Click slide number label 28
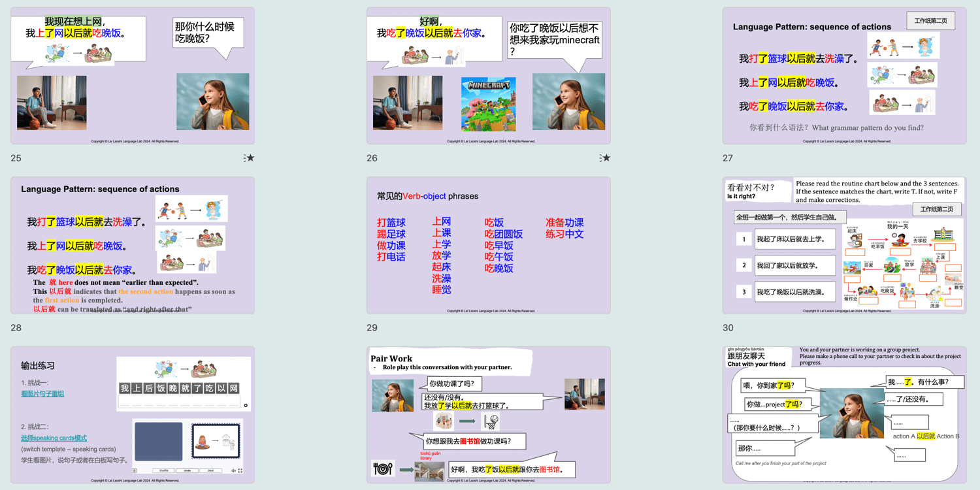The width and height of the screenshot is (980, 490). [16, 328]
